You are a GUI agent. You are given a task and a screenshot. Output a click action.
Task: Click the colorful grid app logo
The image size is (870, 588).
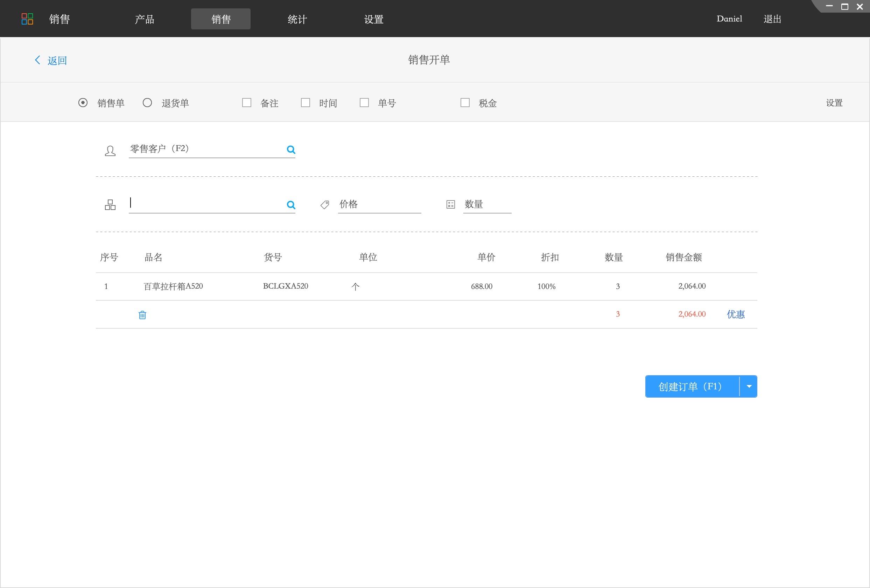click(x=27, y=19)
